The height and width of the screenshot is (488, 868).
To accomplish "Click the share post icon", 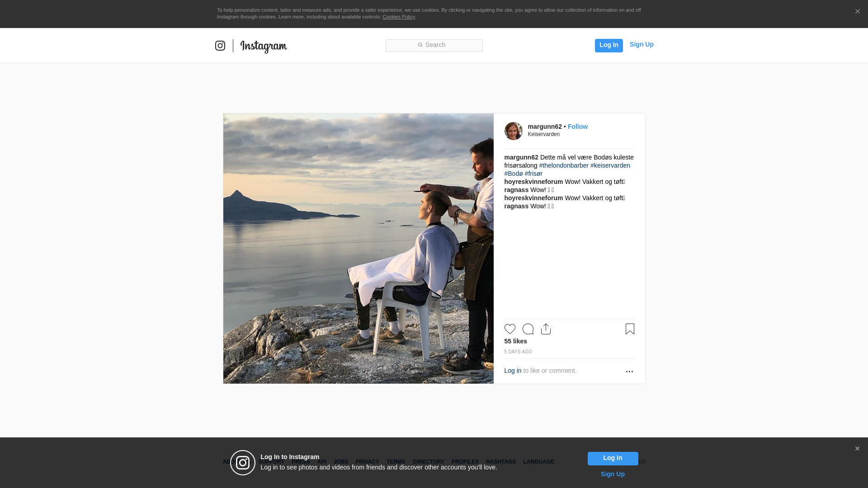I will tap(546, 329).
